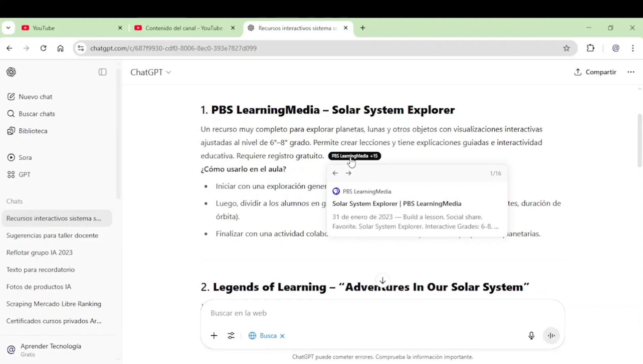Go to next source in citation popup
The image size is (643, 364).
tap(348, 173)
